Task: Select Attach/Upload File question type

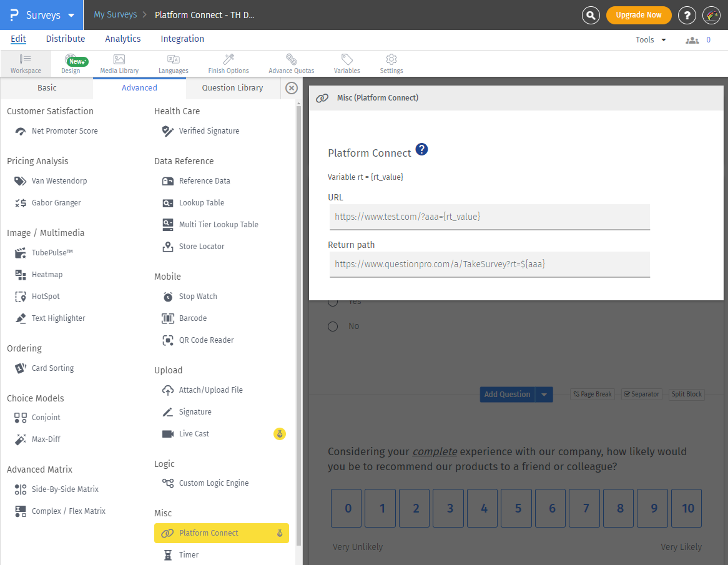Action: (x=202, y=390)
